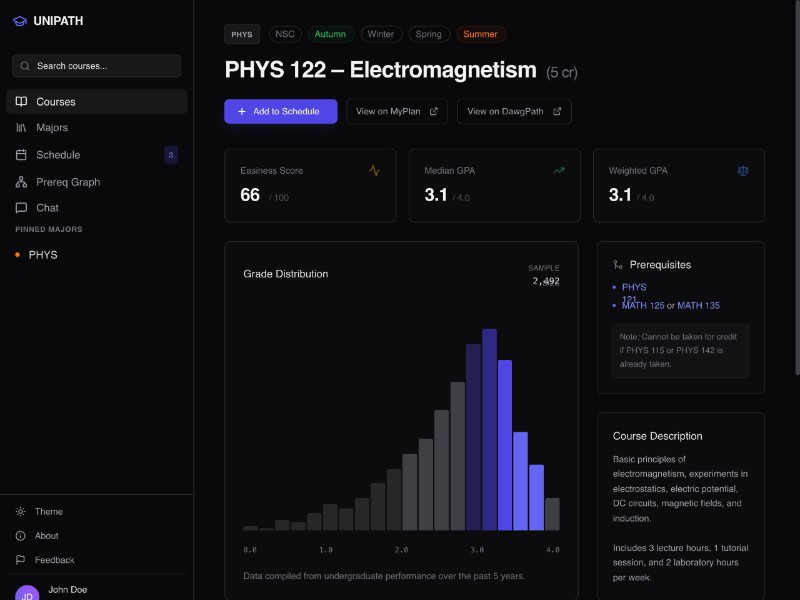The width and height of the screenshot is (800, 600).
Task: Click the Search courses input field
Action: pos(96,66)
